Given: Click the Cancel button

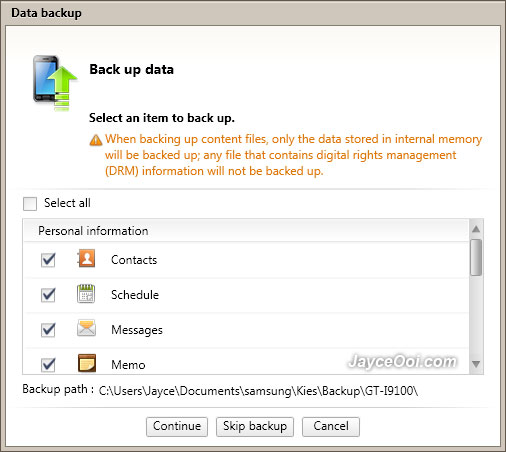Looking at the screenshot, I should [331, 426].
